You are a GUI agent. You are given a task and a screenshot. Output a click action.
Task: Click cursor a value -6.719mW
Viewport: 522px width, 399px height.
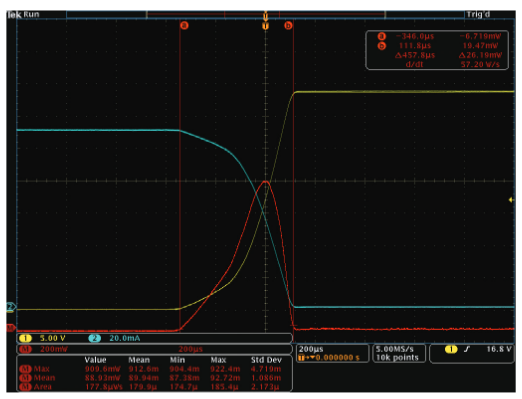[x=480, y=36]
